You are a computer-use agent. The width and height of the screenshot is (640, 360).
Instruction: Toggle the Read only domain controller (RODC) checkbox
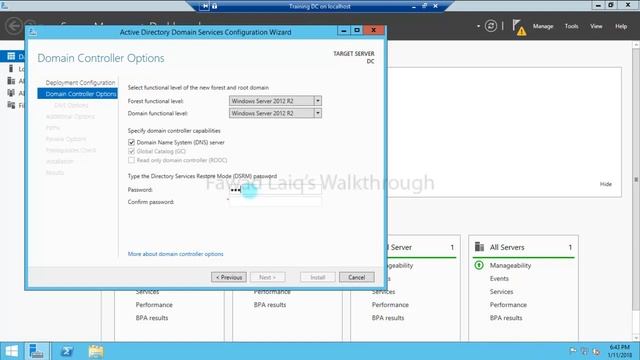(x=131, y=160)
